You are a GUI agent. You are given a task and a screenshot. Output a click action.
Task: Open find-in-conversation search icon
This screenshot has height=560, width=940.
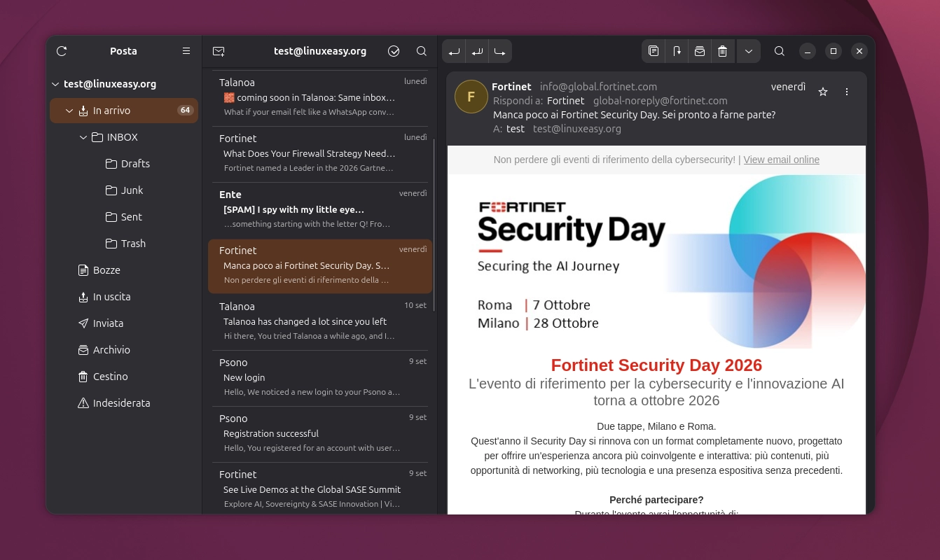tap(780, 51)
